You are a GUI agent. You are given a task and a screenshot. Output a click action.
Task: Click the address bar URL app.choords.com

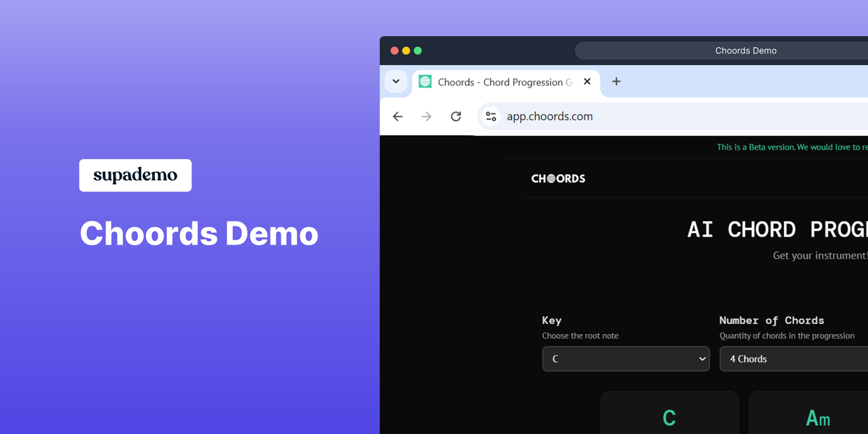(550, 116)
